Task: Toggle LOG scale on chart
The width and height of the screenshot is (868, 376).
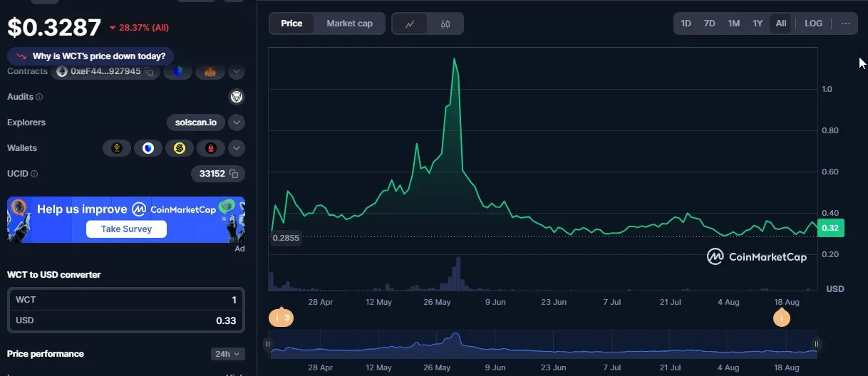Action: pos(813,23)
